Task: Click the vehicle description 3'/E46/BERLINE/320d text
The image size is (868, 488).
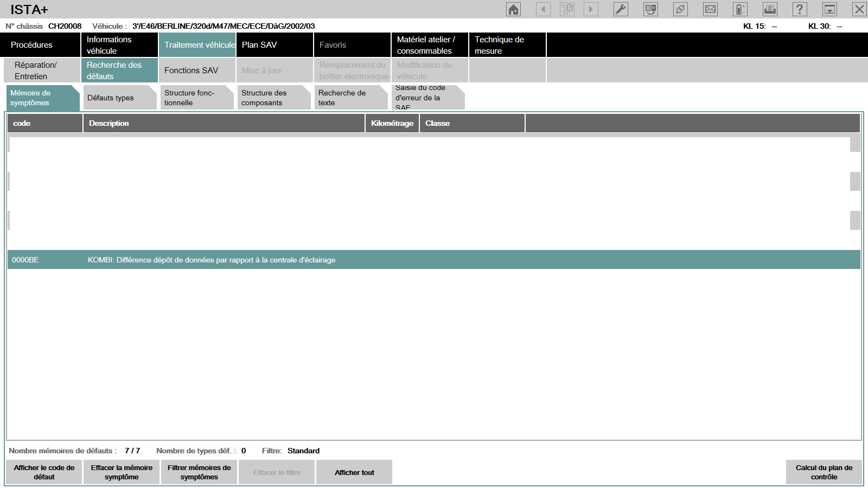Action: [x=224, y=26]
